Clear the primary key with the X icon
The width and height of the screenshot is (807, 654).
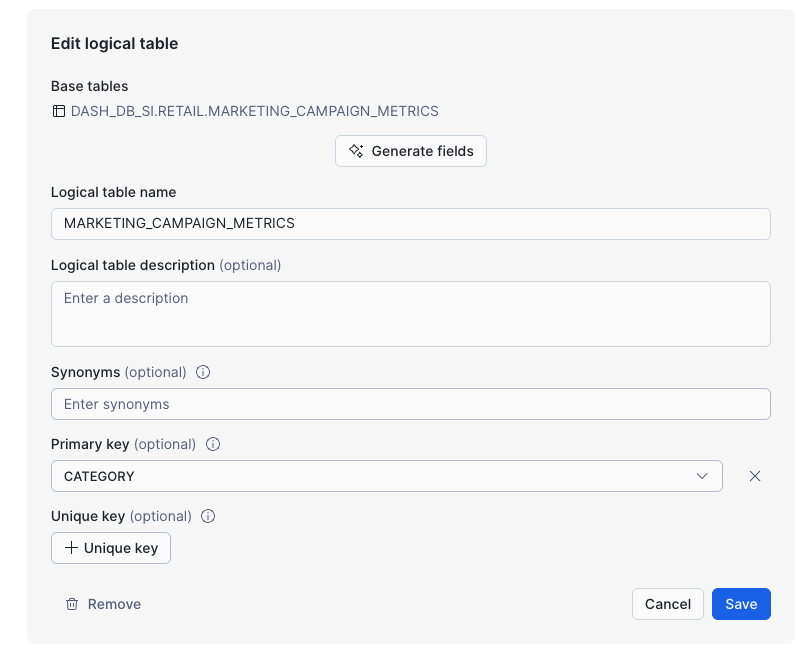(755, 476)
